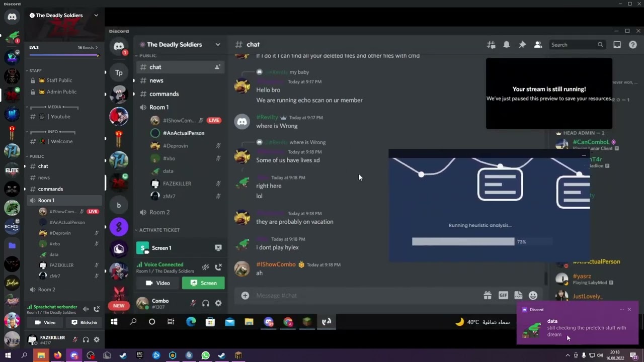Open the gift Nitro icon
644x362 pixels.
coord(488,296)
